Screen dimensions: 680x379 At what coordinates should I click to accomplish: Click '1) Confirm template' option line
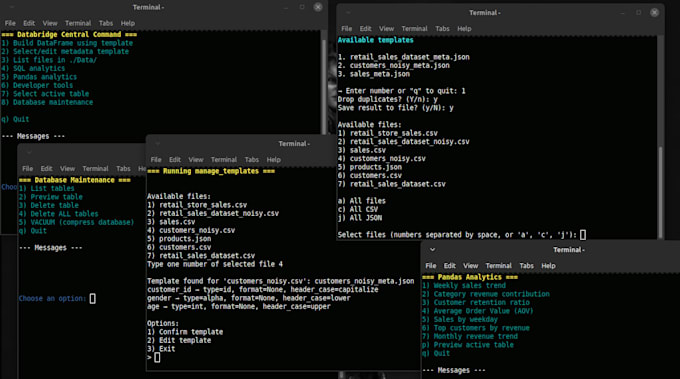pos(185,332)
